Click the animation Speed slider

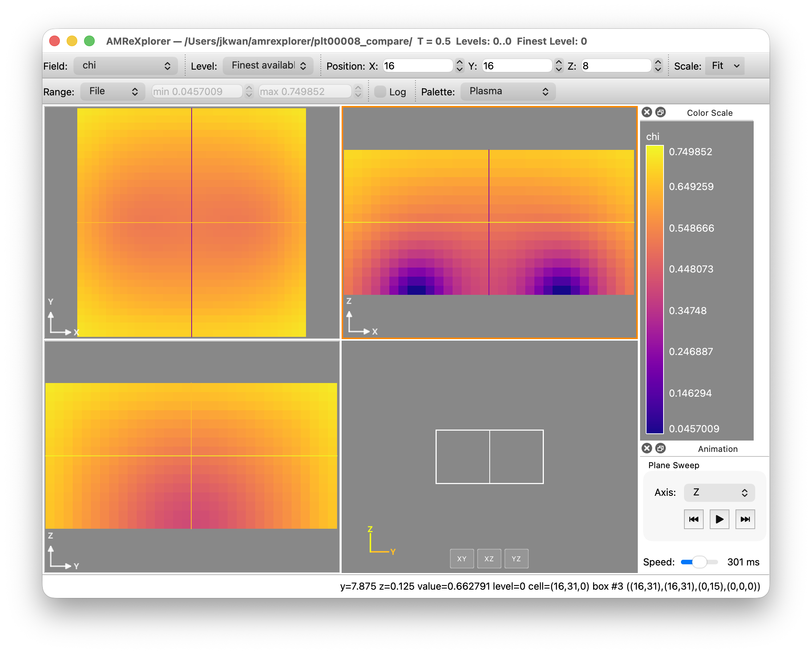(x=699, y=562)
